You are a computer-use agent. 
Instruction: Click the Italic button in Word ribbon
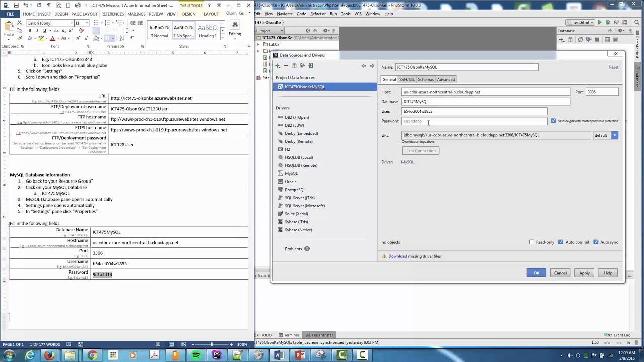pos(37,31)
